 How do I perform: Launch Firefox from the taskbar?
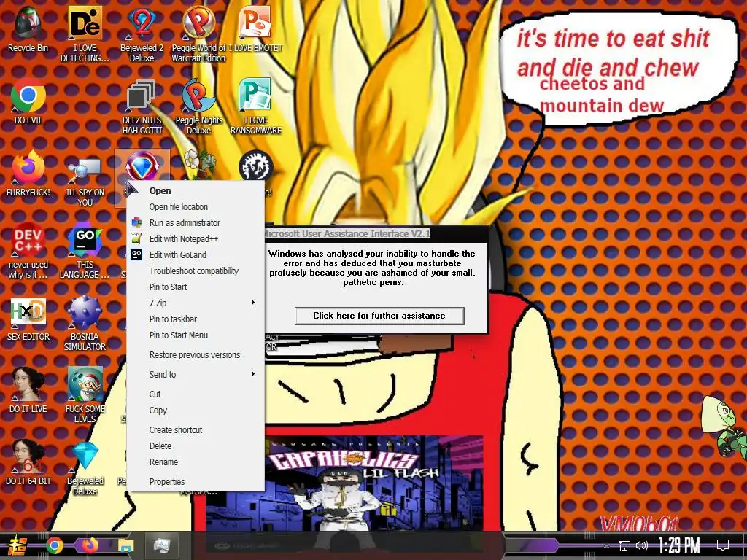click(90, 545)
